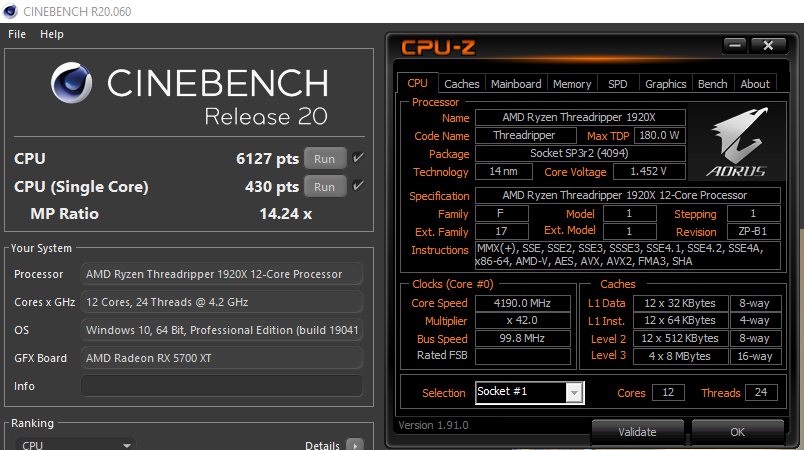This screenshot has width=804, height=450.
Task: Click the Core Voltage value 1.452 V
Action: (649, 171)
